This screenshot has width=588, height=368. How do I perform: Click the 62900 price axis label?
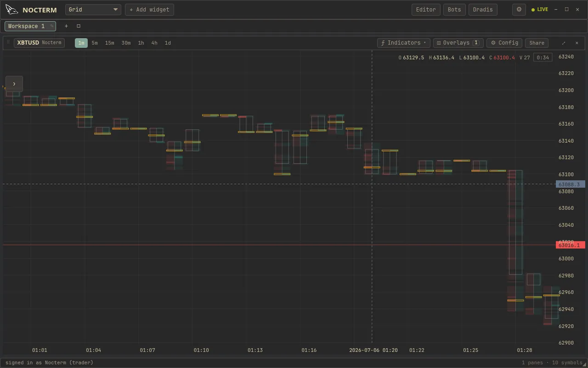coord(566,343)
